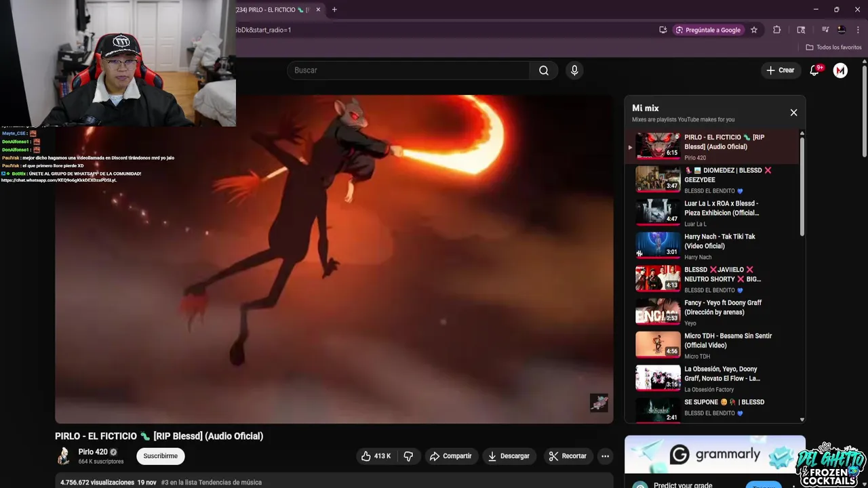This screenshot has height=488, width=868.
Task: Select the PIRLO - EL FICTICIO browser tab
Action: coord(273,9)
